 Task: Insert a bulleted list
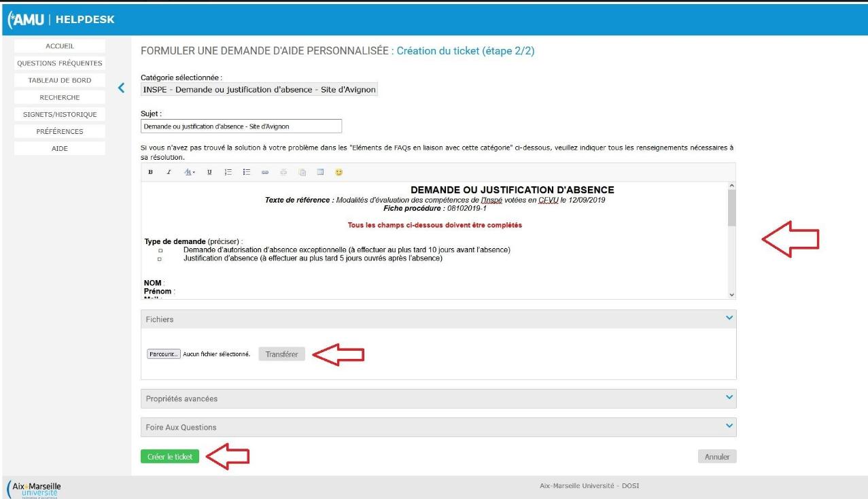click(x=247, y=173)
